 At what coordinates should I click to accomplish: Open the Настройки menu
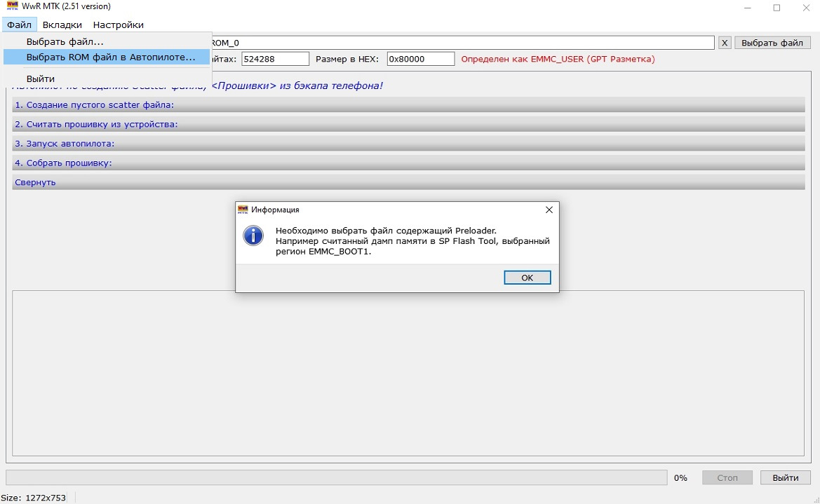[118, 25]
